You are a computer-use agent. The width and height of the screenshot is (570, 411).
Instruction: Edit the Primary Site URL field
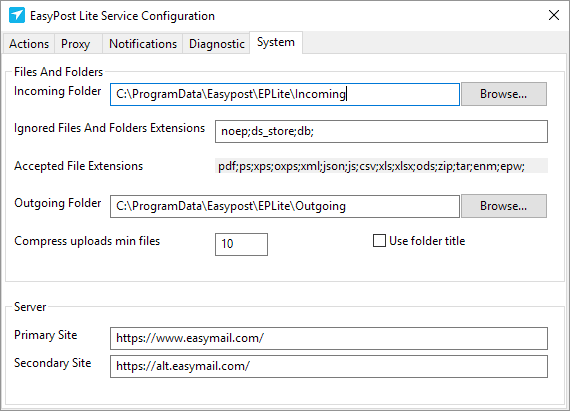point(329,338)
